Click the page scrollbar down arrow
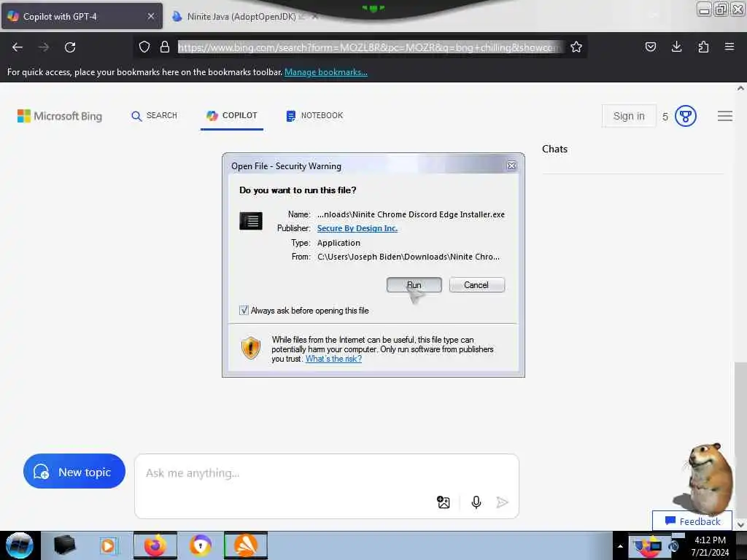747x560 pixels. coord(740,525)
